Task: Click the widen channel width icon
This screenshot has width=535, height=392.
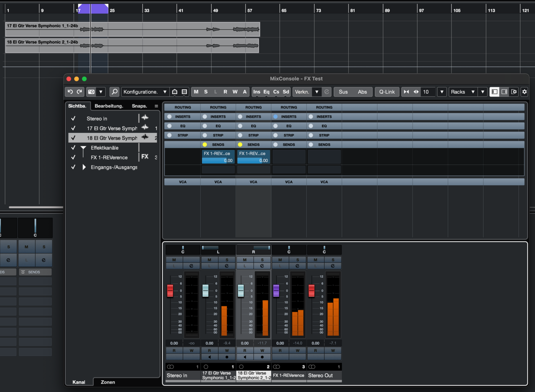Action: (x=416, y=92)
